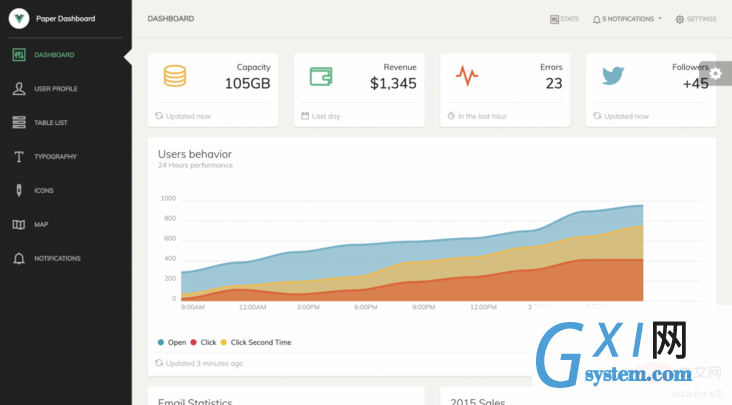Click refresh icon on Followers card
This screenshot has height=405, width=732.
click(x=597, y=116)
